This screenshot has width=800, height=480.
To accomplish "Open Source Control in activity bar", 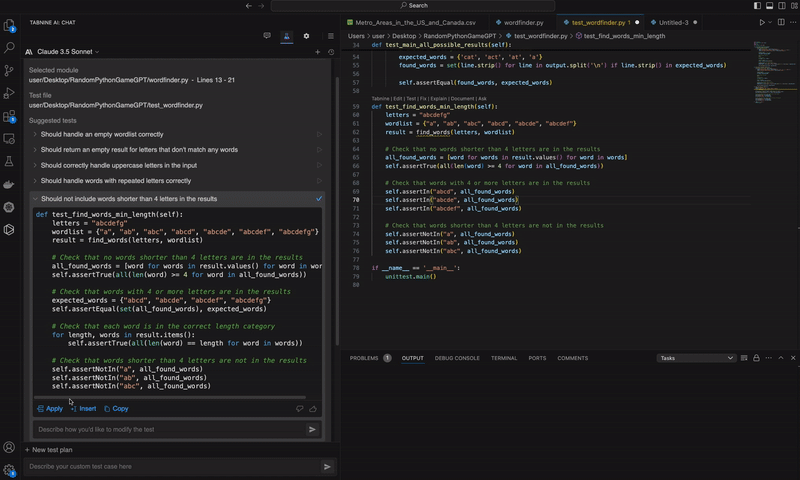I will (x=9, y=70).
